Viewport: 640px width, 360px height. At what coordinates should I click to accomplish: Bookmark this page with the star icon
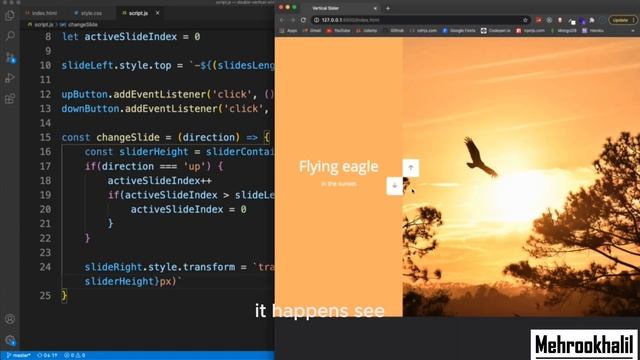pos(525,20)
